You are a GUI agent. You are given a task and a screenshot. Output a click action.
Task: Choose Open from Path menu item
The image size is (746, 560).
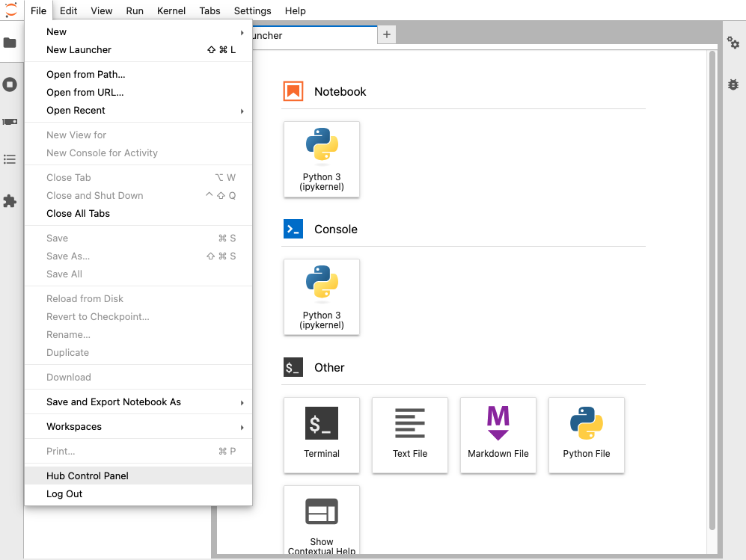138,75
